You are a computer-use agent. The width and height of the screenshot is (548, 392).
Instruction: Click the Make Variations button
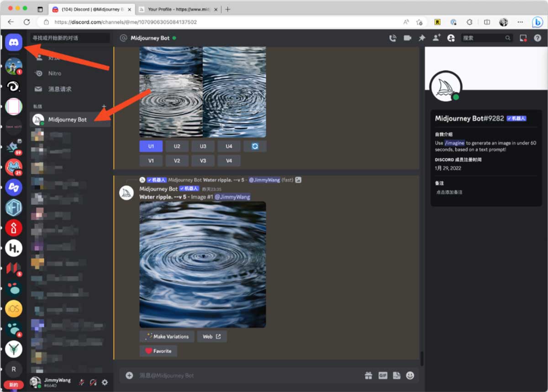[x=167, y=337]
